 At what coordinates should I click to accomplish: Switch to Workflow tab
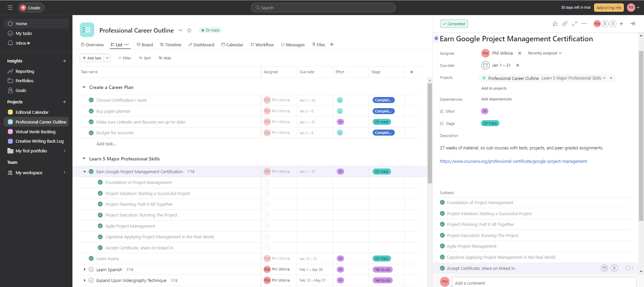[x=262, y=45]
